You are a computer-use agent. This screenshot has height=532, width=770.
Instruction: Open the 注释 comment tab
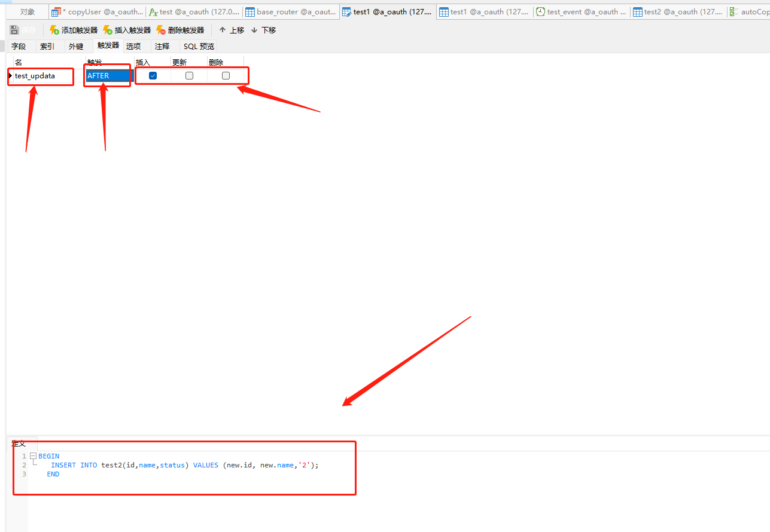[162, 46]
